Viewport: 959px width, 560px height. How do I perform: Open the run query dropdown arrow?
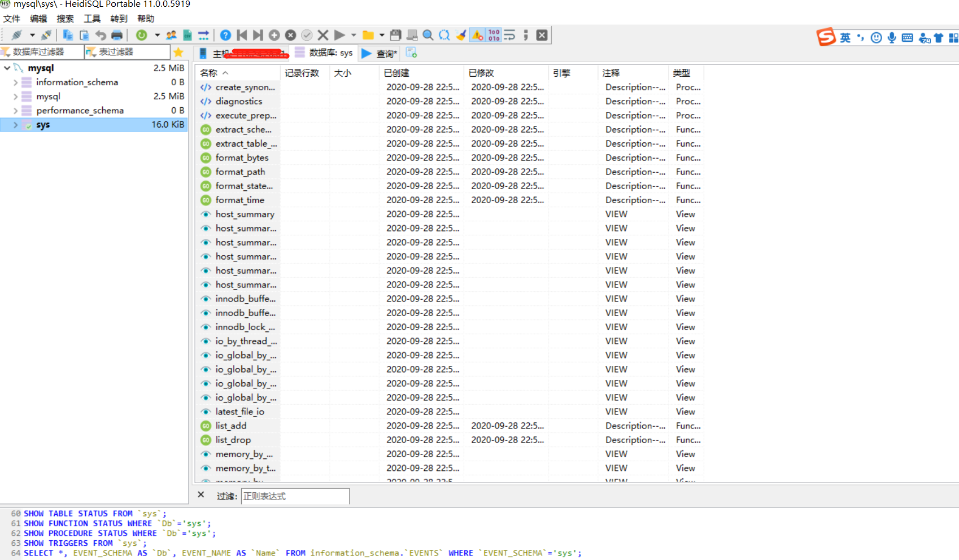pos(354,35)
